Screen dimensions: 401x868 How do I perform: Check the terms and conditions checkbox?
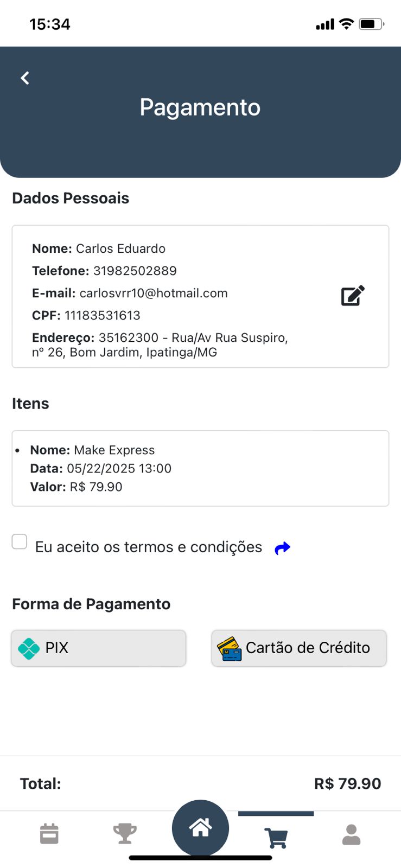click(x=20, y=541)
